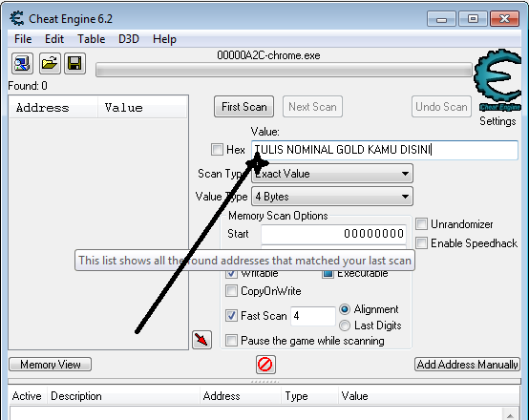Click the Value column header in results list
The width and height of the screenshot is (529, 420).
142,108
